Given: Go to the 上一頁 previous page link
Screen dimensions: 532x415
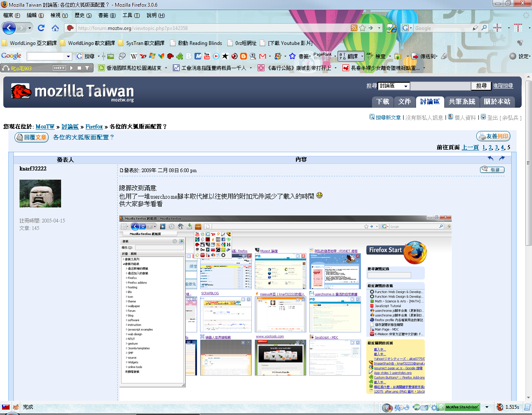Looking at the screenshot, I should (470, 147).
